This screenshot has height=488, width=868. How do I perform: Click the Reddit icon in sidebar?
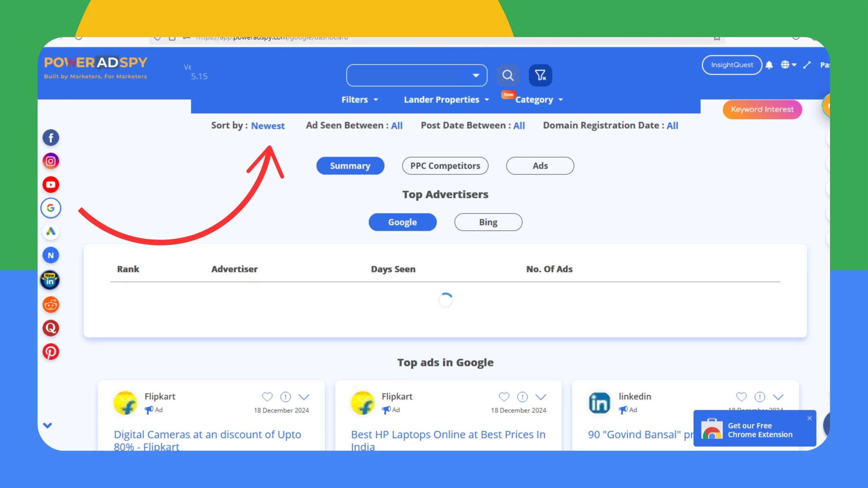point(51,304)
